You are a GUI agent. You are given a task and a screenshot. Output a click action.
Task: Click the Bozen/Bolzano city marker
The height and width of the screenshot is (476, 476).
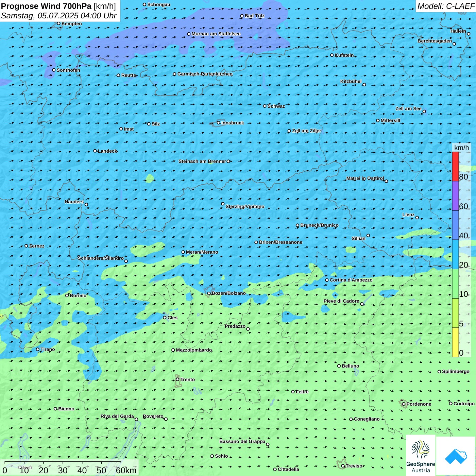coord(209,293)
